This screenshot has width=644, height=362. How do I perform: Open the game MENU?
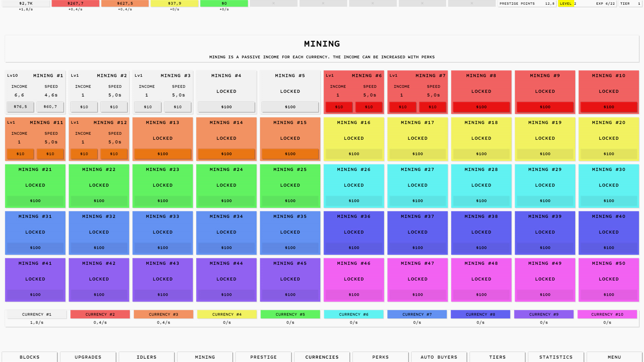point(614,357)
